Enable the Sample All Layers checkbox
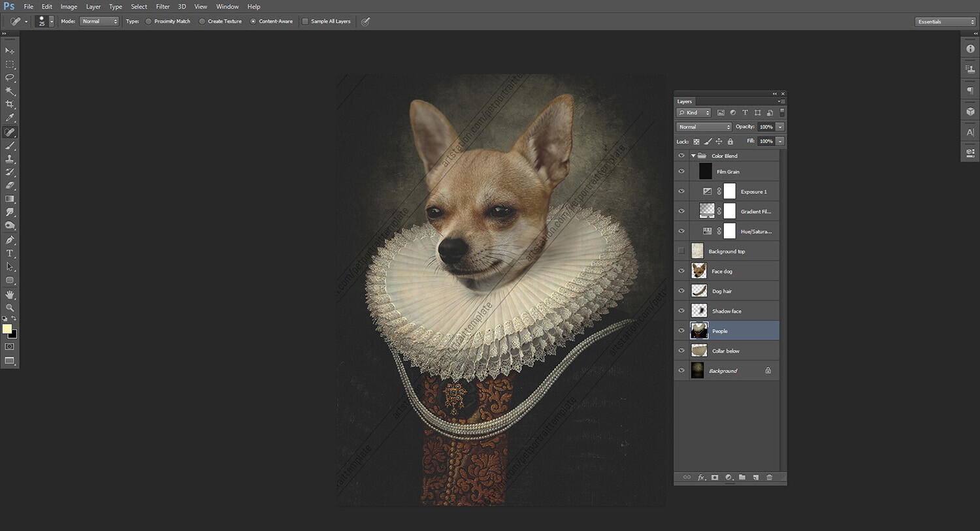980x531 pixels. point(304,21)
